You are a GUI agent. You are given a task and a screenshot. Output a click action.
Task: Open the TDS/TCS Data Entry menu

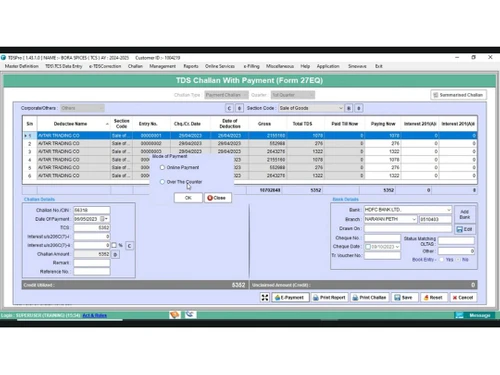coord(64,66)
